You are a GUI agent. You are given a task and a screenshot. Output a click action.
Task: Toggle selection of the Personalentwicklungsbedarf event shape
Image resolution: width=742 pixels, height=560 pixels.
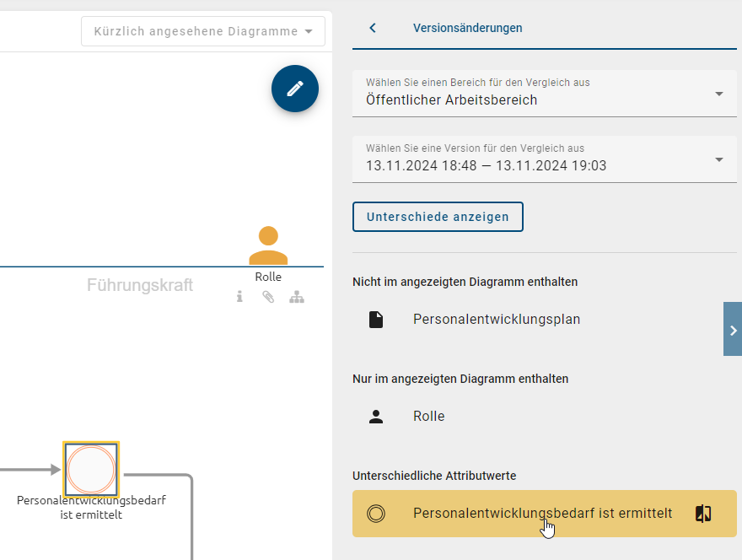click(91, 469)
